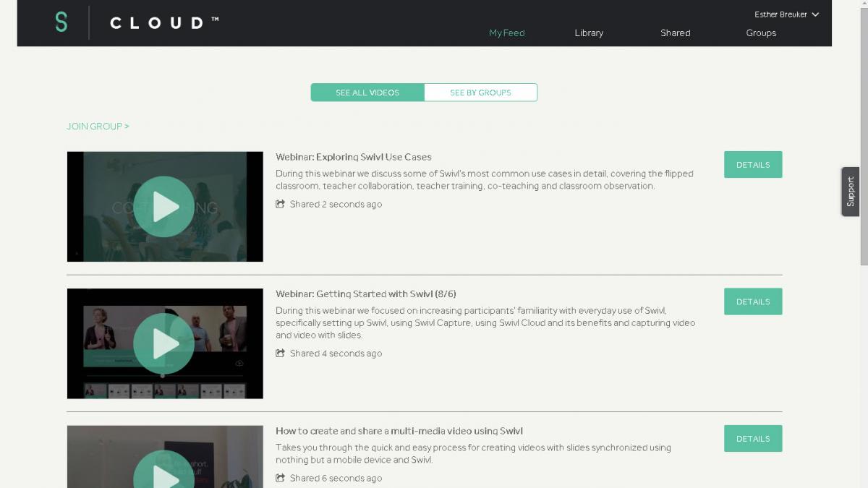The height and width of the screenshot is (488, 868).
Task: Click the Swivl S logo icon
Action: [61, 22]
